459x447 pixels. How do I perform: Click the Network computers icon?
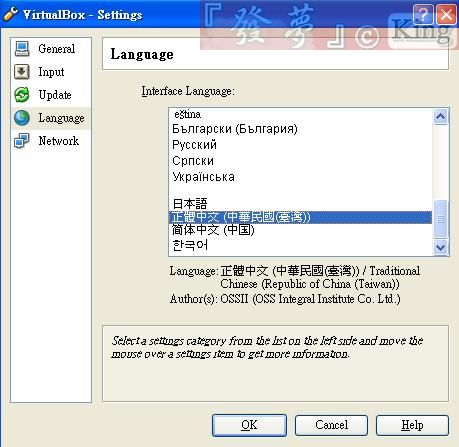[22, 141]
